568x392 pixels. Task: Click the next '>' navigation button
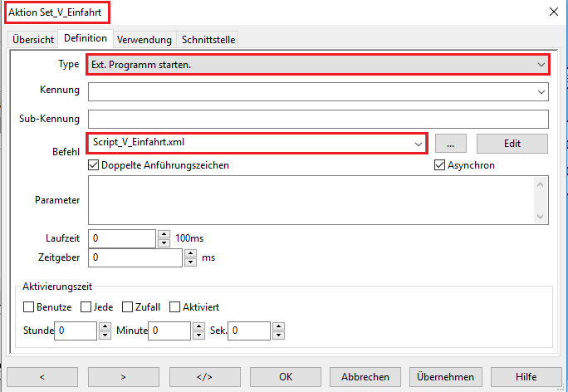123,376
